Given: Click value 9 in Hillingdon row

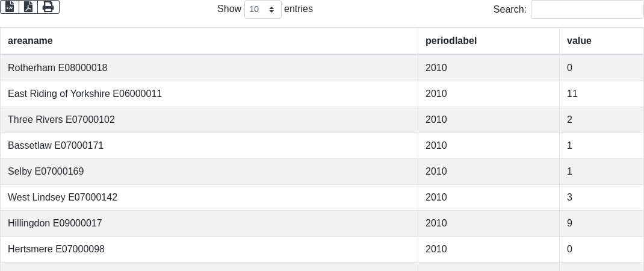Looking at the screenshot, I should click(569, 223).
